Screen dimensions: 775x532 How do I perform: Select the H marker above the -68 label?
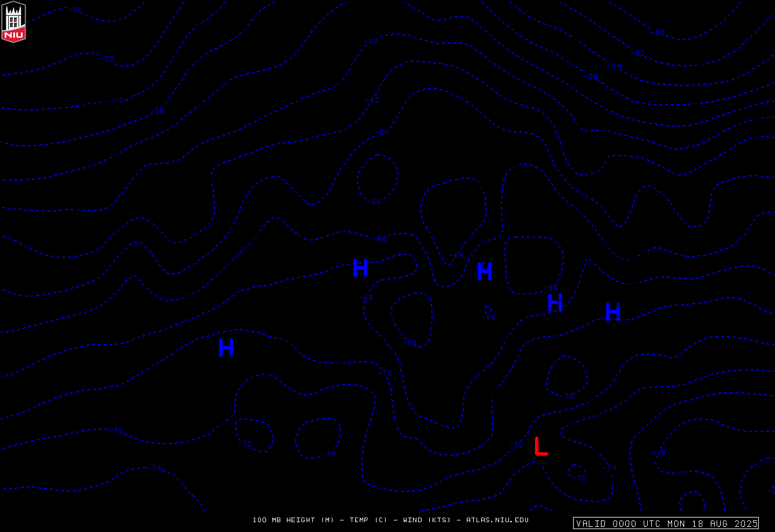click(360, 268)
